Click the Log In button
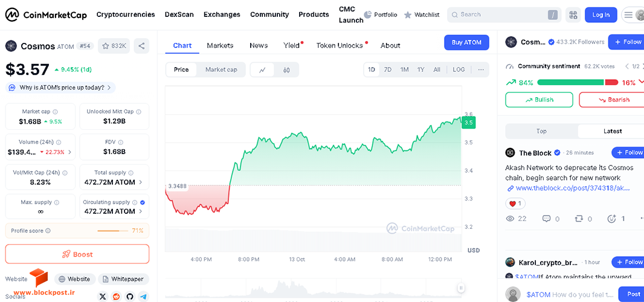This screenshot has width=644, height=302. [601, 14]
